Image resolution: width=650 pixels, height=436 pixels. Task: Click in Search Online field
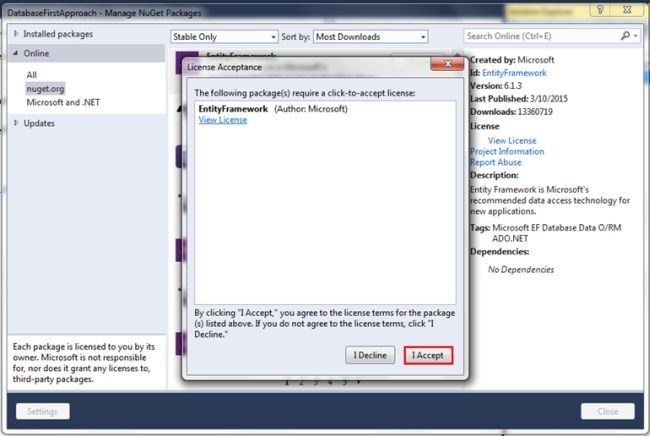(542, 36)
